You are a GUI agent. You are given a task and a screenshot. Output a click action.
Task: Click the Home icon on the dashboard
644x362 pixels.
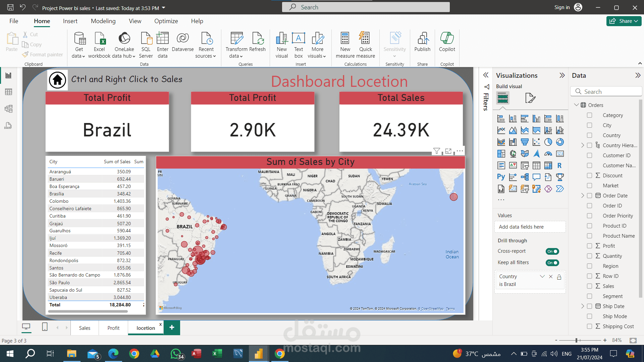[x=57, y=80]
